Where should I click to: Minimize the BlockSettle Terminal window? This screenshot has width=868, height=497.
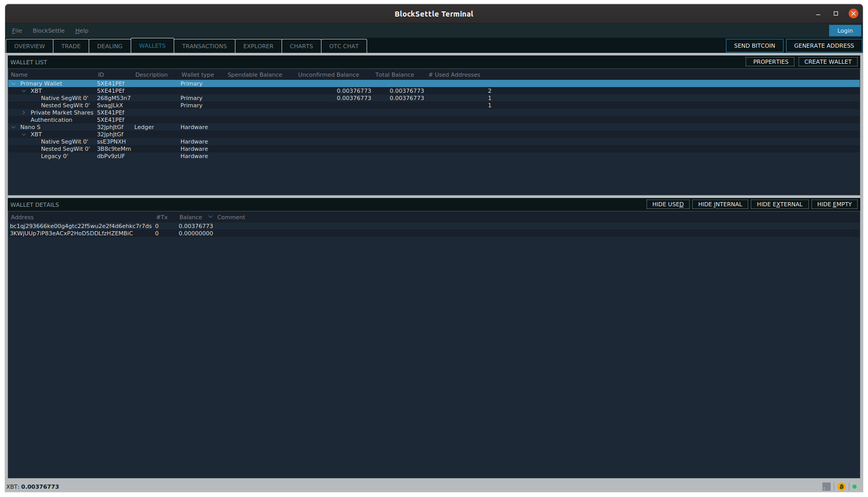click(818, 14)
